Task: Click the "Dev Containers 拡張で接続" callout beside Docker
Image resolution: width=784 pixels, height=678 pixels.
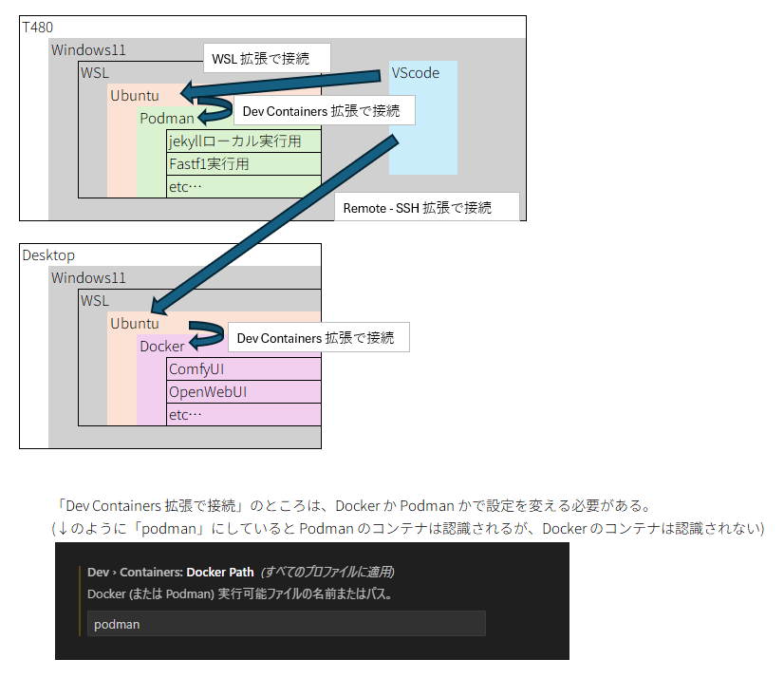Action: tap(319, 338)
